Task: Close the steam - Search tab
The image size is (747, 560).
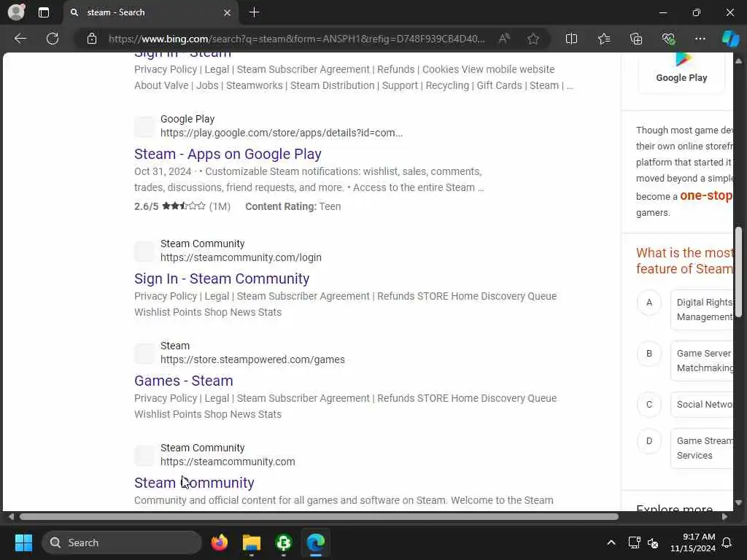Action: pos(228,12)
